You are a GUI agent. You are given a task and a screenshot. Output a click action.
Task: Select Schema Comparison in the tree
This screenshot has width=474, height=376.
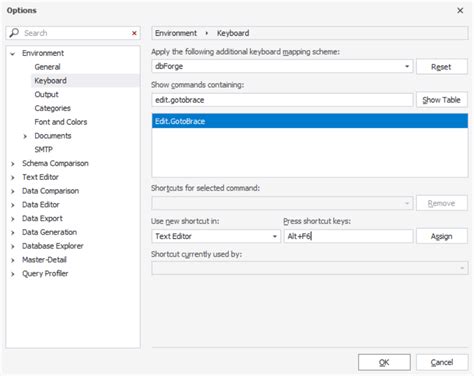pyautogui.click(x=55, y=163)
